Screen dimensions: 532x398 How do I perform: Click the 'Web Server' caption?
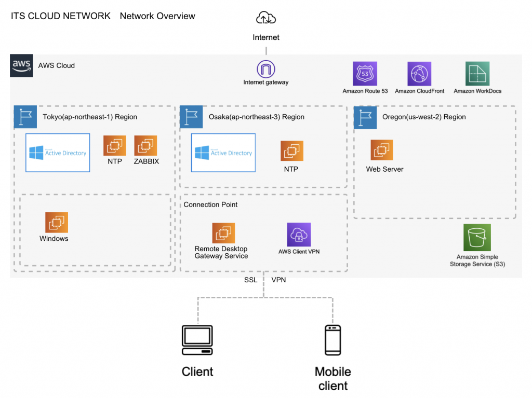click(x=385, y=169)
